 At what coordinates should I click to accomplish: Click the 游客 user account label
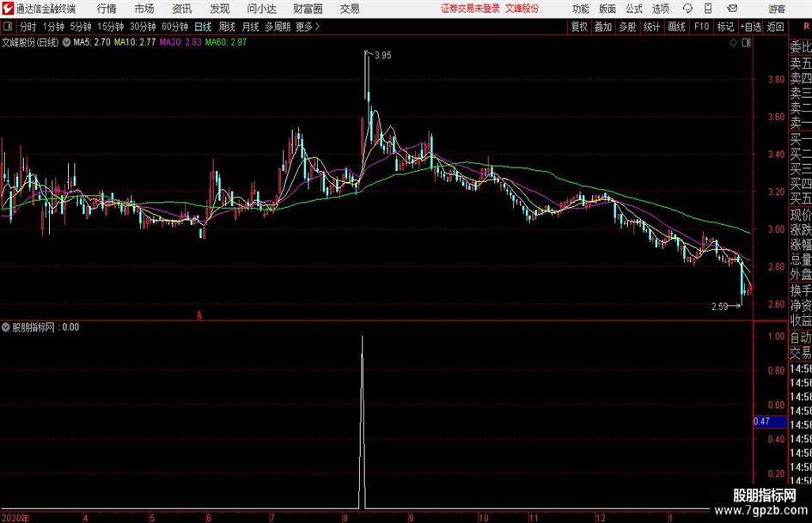coord(777,9)
